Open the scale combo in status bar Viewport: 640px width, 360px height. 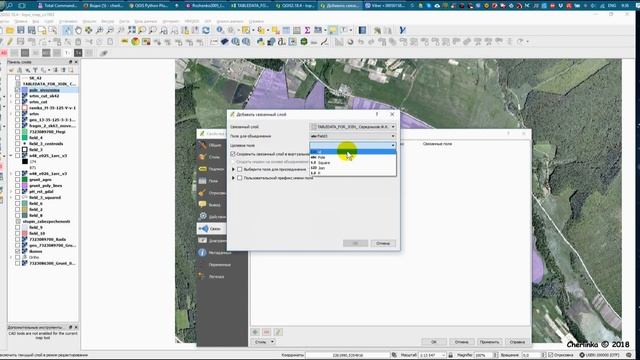433,355
